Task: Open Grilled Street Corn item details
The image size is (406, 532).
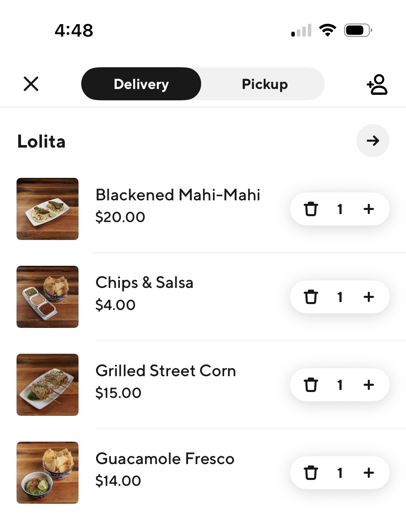Action: pos(166,371)
